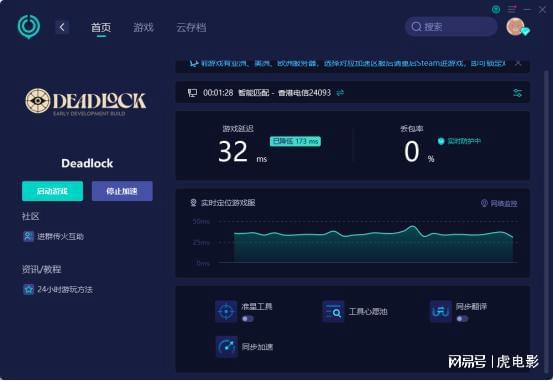Open the 云存档 tab
553x381 pixels.
click(x=191, y=28)
